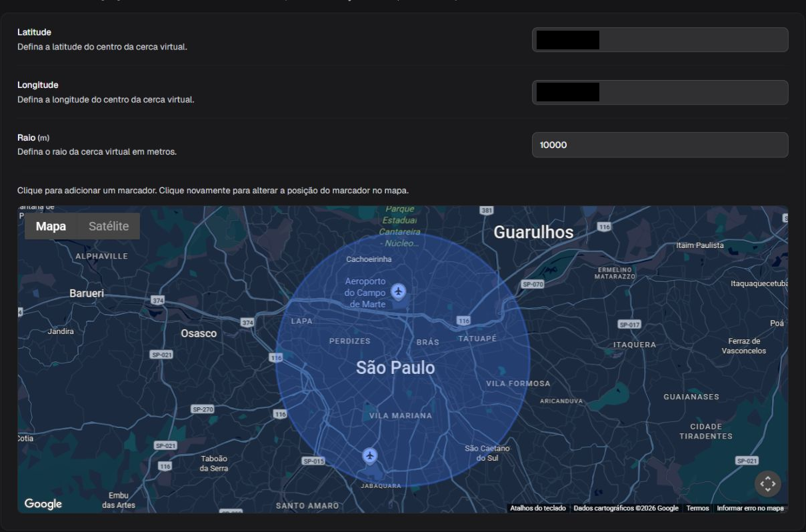Click the ARICANDUVA label on map
Viewport: 806px width, 532px height.
[561, 401]
